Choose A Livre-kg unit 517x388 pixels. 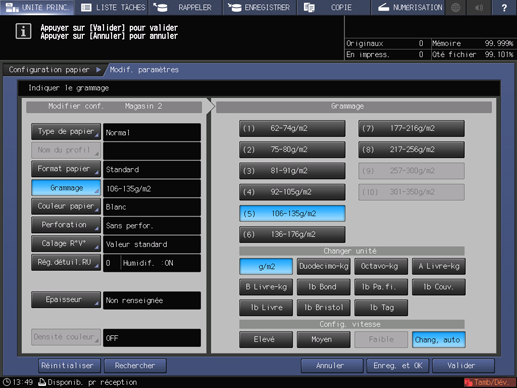pos(439,266)
